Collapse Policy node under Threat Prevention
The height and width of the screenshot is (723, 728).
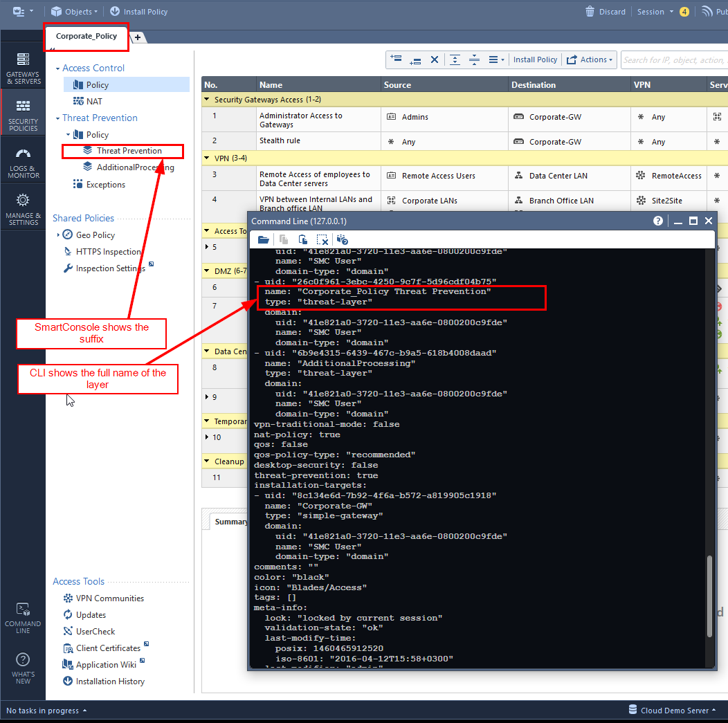pyautogui.click(x=68, y=135)
